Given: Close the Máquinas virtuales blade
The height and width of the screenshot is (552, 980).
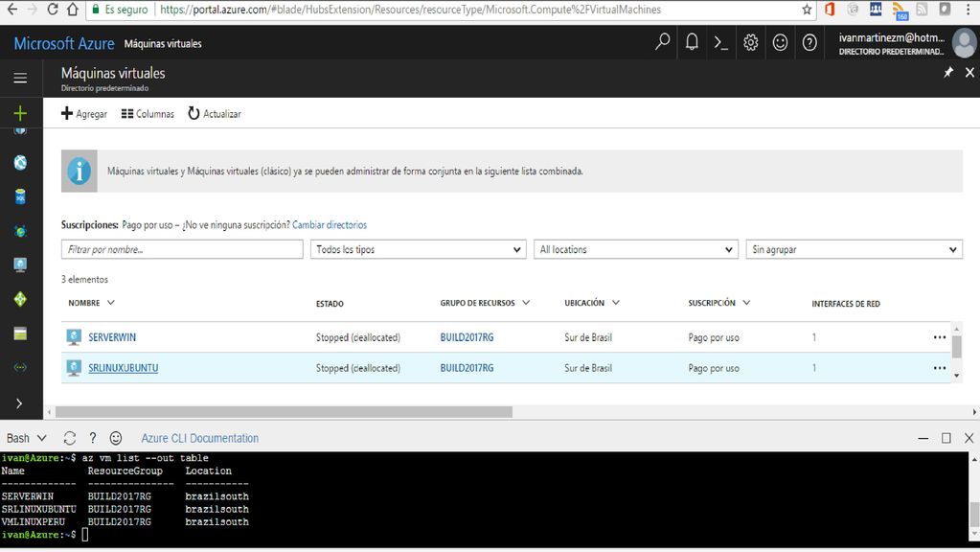Looking at the screenshot, I should click(x=969, y=73).
